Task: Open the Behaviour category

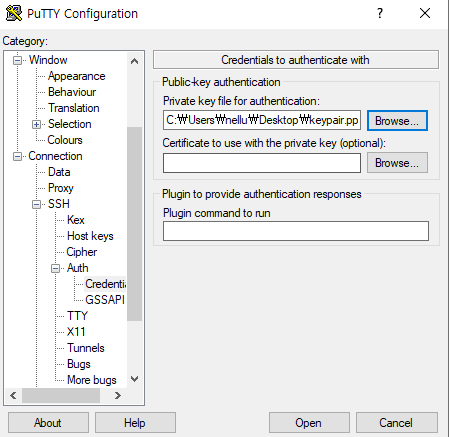Action: click(x=72, y=92)
